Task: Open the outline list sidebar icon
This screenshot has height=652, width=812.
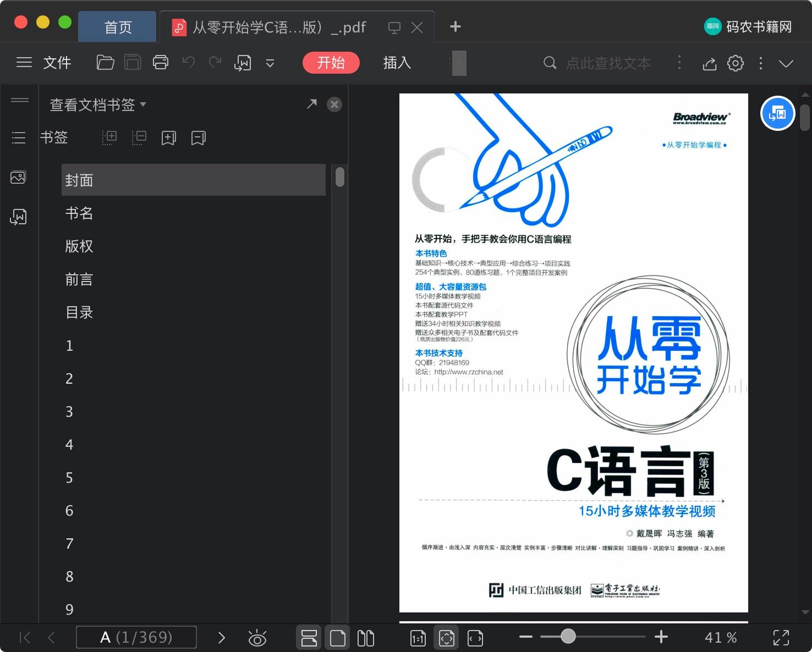Action: click(19, 137)
